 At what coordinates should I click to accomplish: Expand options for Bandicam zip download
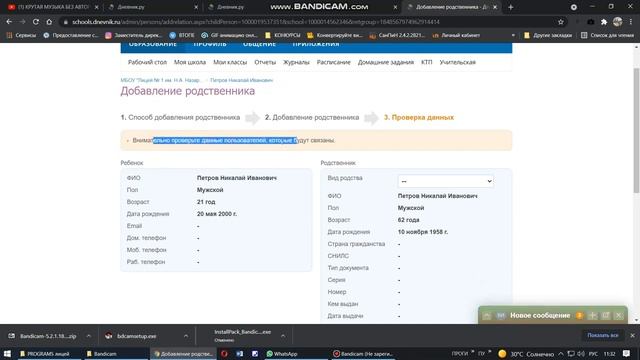click(x=89, y=336)
